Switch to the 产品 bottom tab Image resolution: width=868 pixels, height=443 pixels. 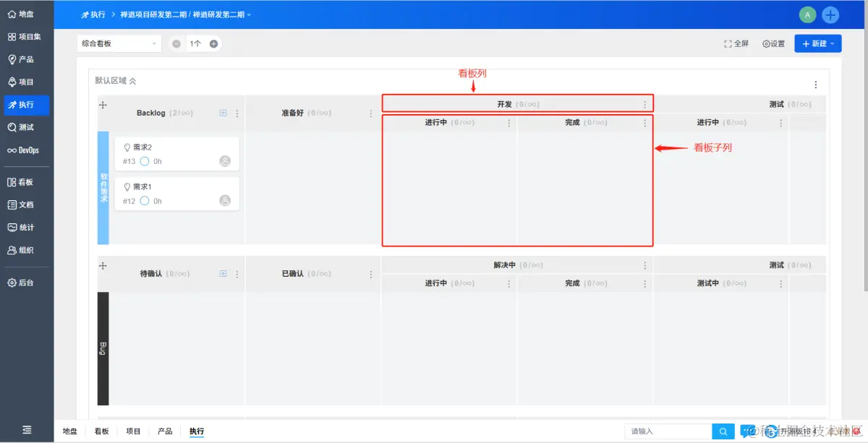[165, 431]
